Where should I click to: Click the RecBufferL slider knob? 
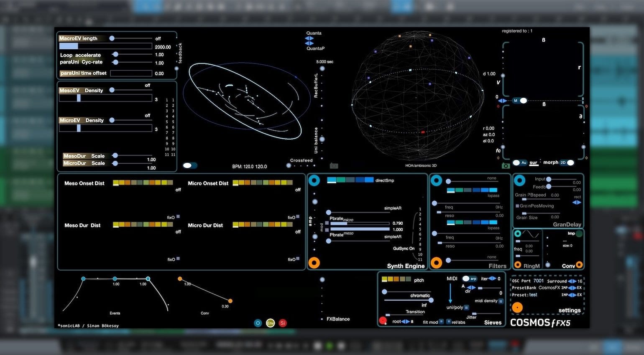point(322,68)
